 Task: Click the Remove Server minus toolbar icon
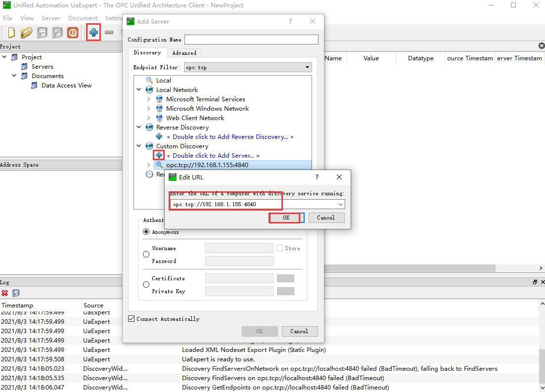109,33
